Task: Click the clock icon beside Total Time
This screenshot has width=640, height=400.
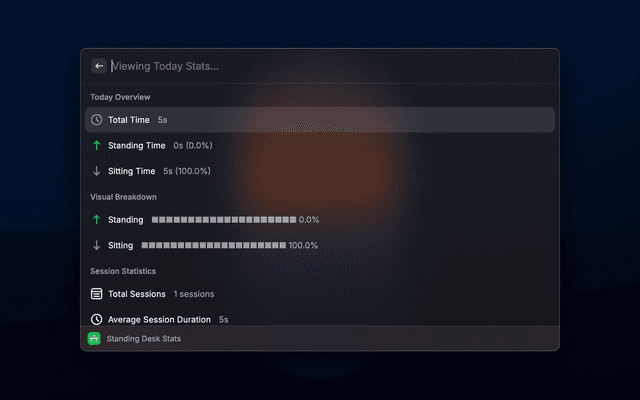Action: pyautogui.click(x=96, y=120)
